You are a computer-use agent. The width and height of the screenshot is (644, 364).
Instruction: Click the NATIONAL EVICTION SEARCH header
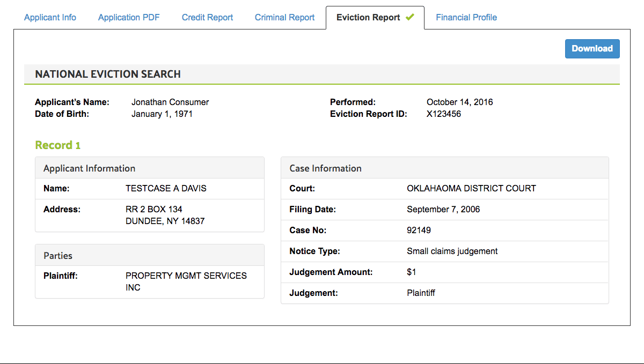point(107,74)
